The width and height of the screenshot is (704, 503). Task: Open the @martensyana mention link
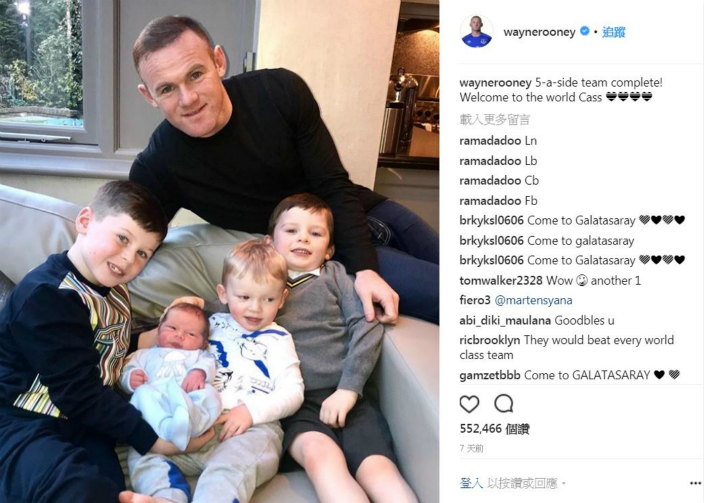[533, 300]
